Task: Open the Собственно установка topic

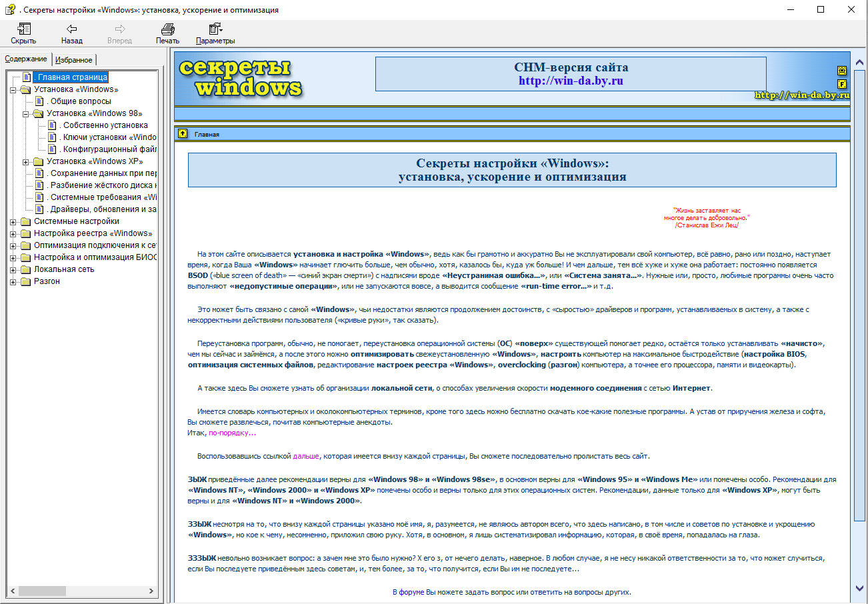Action: pos(103,125)
